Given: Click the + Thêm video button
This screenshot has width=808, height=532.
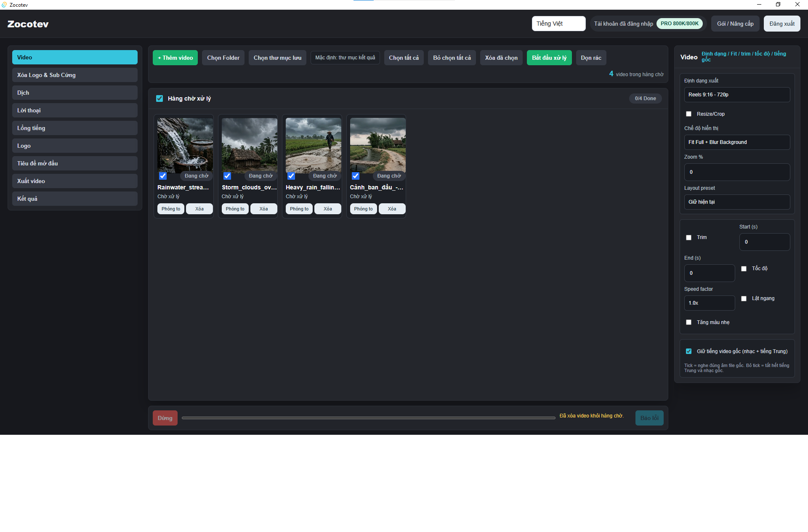Looking at the screenshot, I should (175, 58).
